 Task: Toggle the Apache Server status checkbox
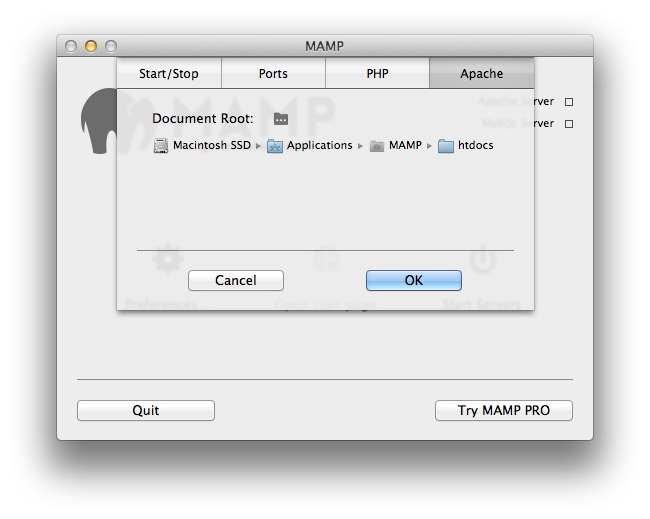[x=569, y=102]
